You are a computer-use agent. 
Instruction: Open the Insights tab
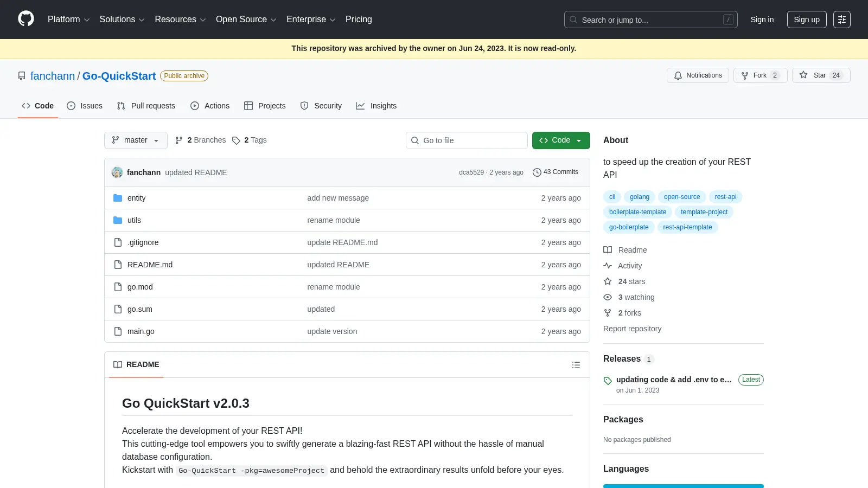376,106
